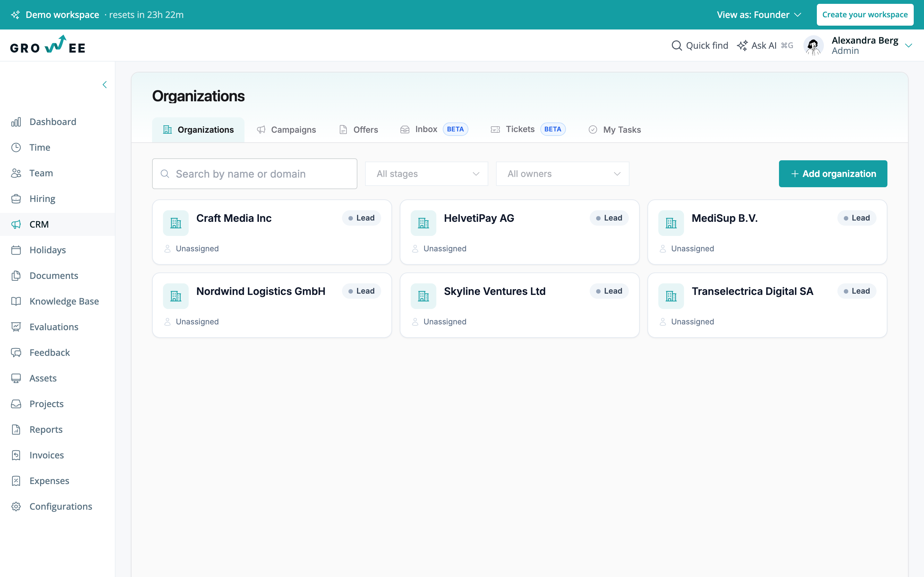The height and width of the screenshot is (577, 924).
Task: Open the Time clock icon
Action: [x=16, y=147]
